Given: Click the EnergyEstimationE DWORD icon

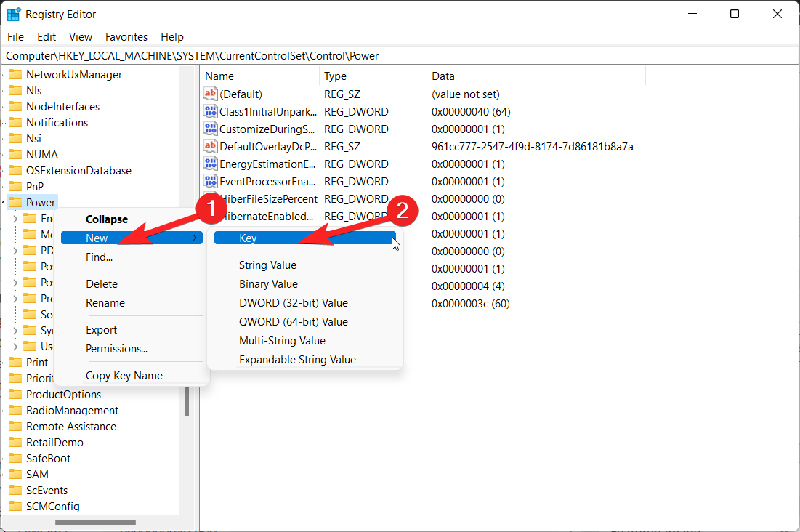Looking at the screenshot, I should click(x=210, y=164).
